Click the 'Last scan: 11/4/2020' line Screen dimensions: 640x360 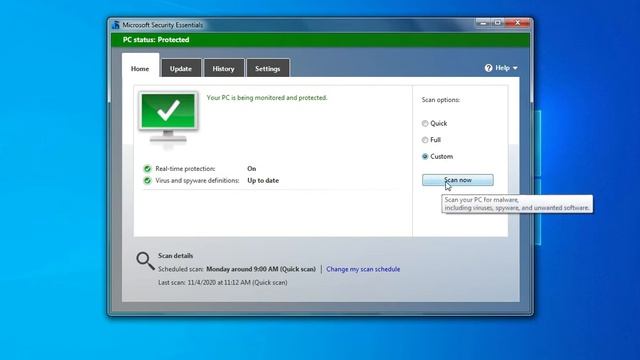click(x=223, y=282)
